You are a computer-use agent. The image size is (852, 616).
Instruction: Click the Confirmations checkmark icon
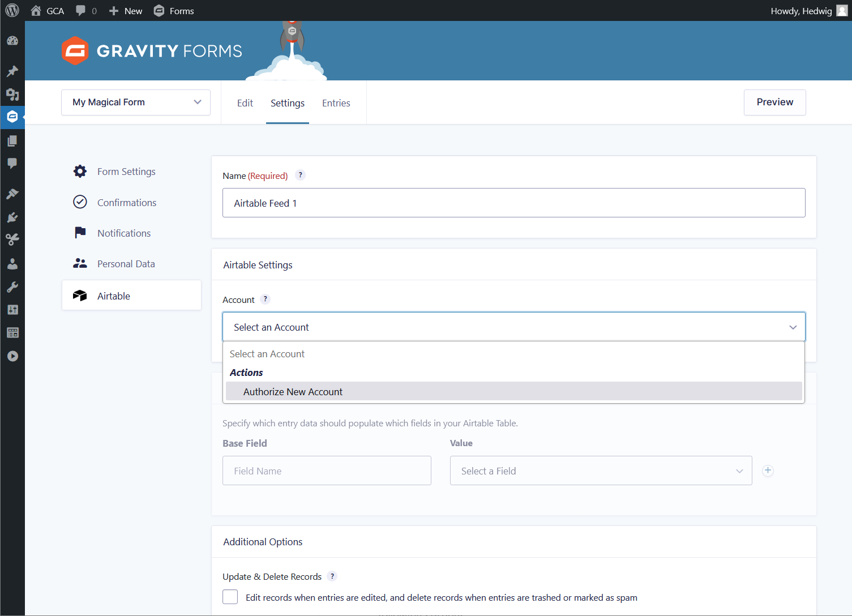[x=80, y=202]
